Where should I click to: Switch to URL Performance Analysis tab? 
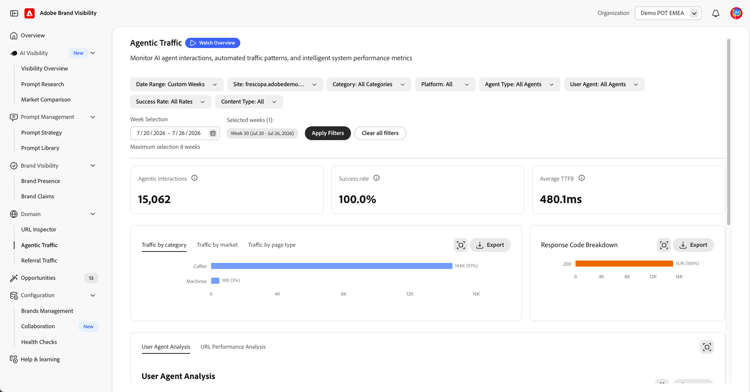point(233,347)
